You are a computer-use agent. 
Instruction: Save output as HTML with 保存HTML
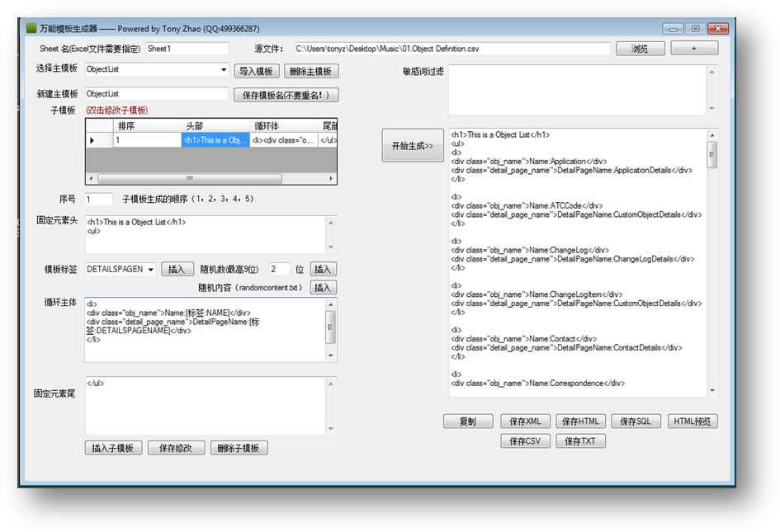[581, 421]
